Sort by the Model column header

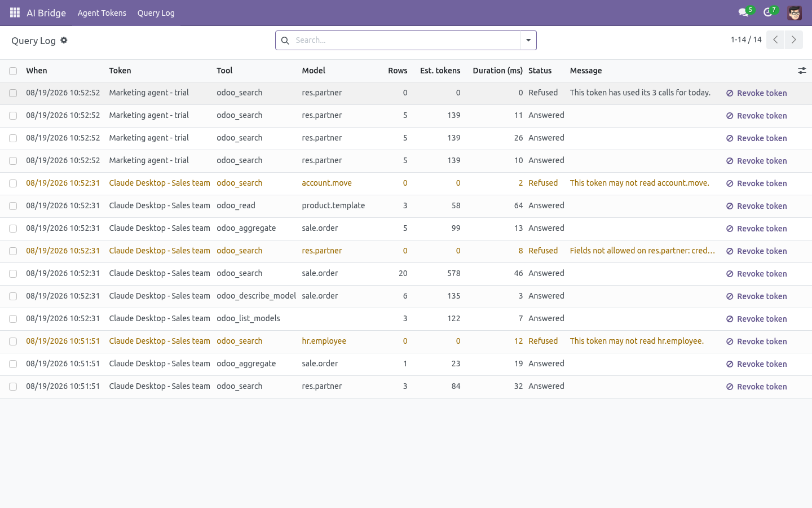(x=314, y=71)
